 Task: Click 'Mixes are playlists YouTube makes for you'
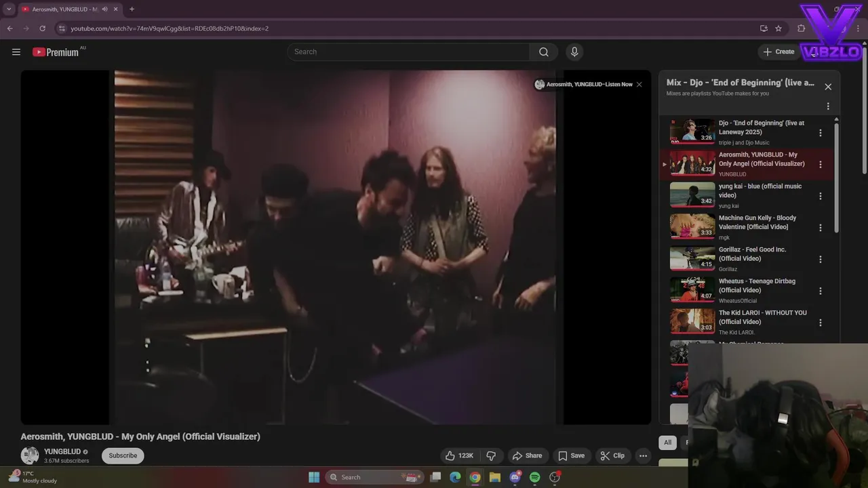[x=717, y=94]
